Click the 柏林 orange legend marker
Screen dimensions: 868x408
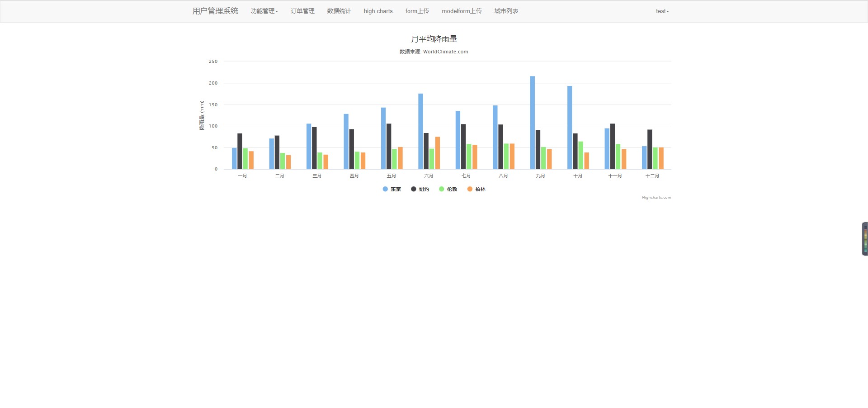click(470, 189)
